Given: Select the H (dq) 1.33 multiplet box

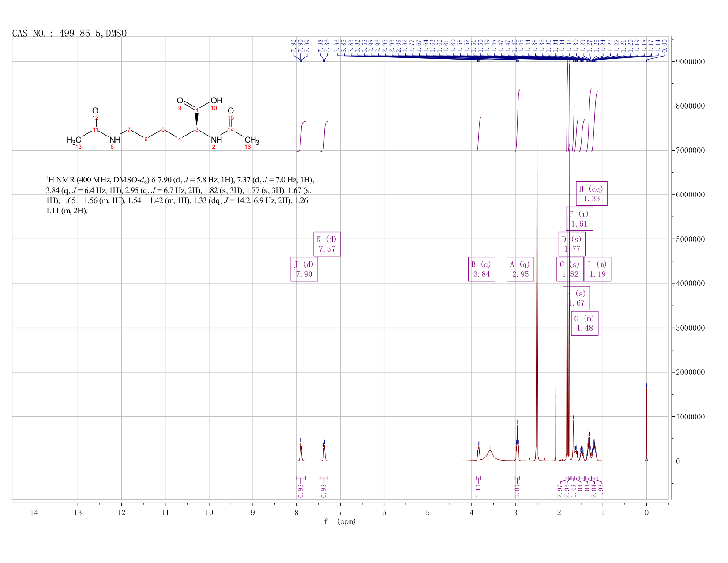Looking at the screenshot, I should click(x=592, y=194).
